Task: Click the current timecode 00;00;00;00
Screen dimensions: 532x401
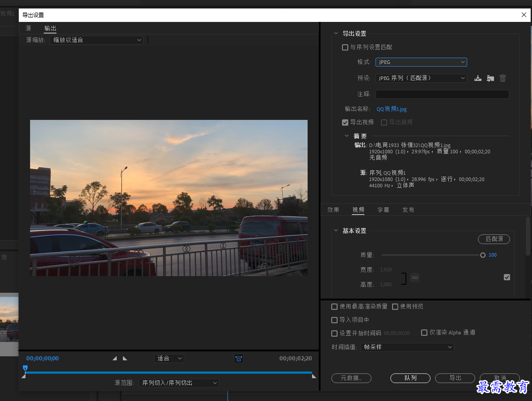Action: pyautogui.click(x=42, y=359)
